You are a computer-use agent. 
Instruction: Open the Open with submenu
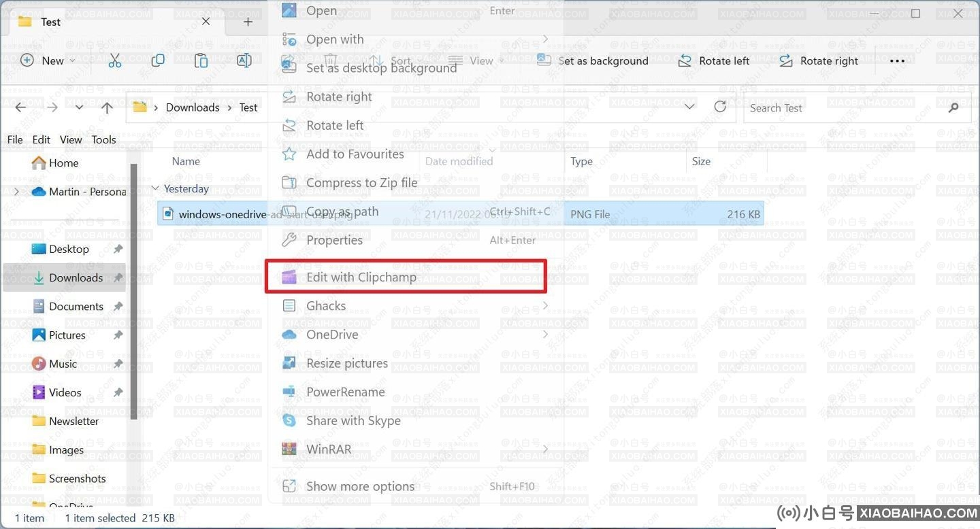(x=416, y=39)
